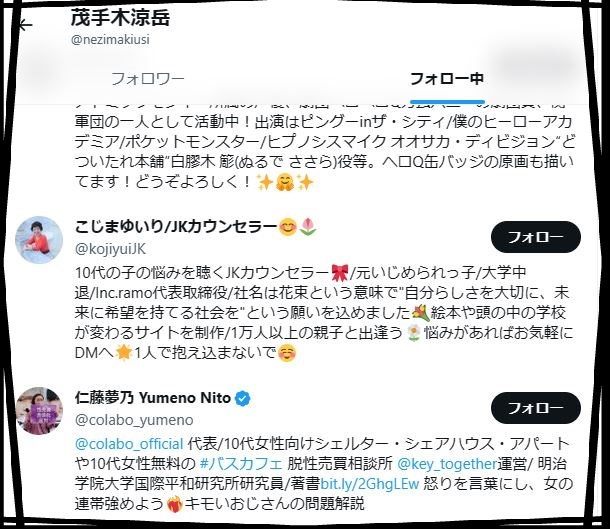Click the 茂手木涼岳 header name
Viewport: 610px width, 529px height.
[120, 18]
